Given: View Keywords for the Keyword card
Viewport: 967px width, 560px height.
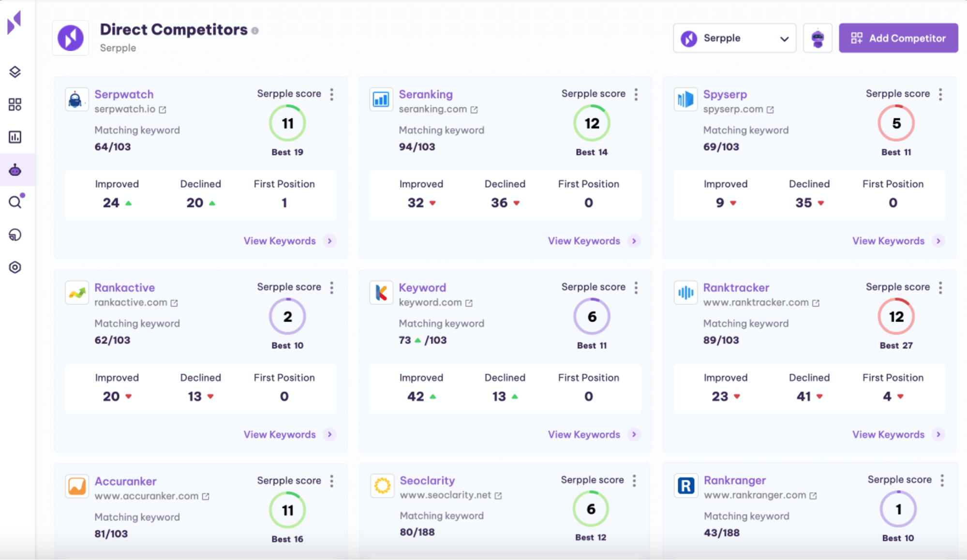Looking at the screenshot, I should (x=594, y=434).
